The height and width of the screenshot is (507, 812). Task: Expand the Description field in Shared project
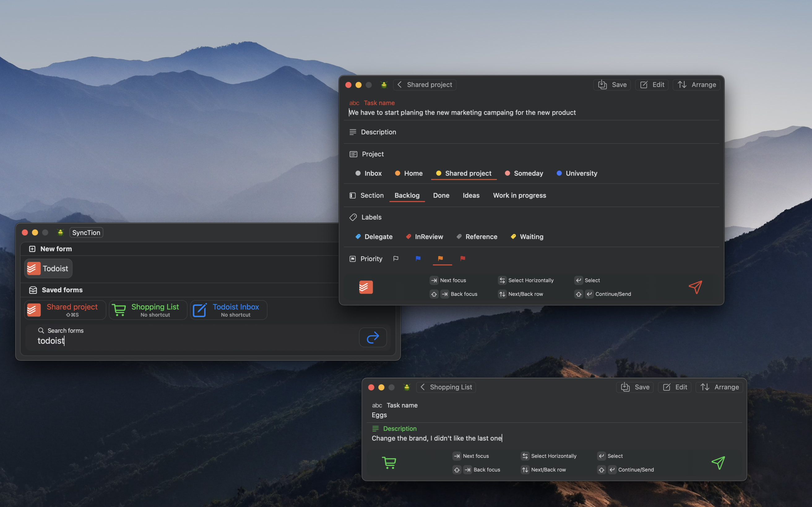click(x=379, y=132)
